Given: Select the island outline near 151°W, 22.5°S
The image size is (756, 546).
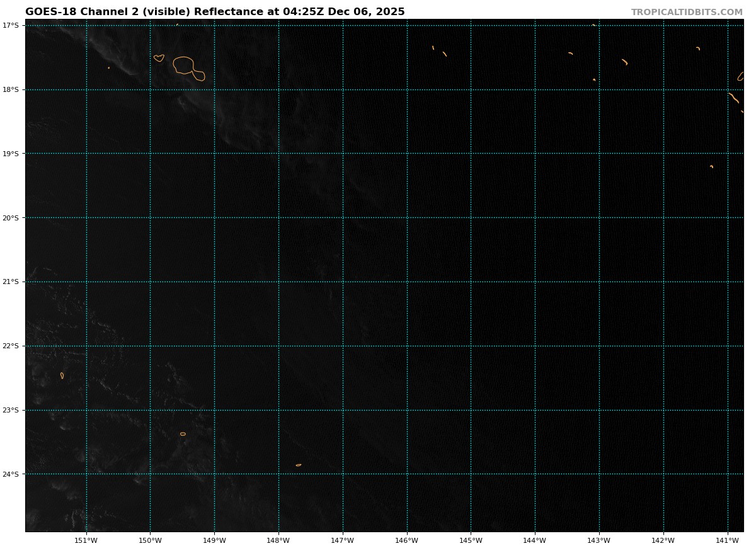Looking at the screenshot, I should pos(62,375).
